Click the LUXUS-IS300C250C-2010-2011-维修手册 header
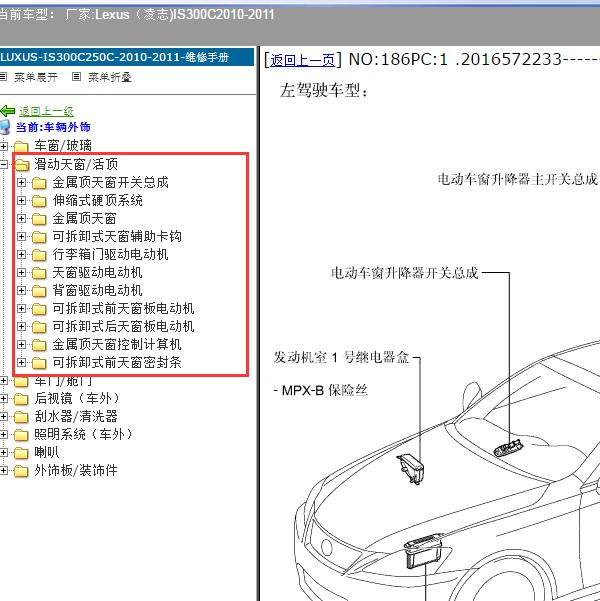The width and height of the screenshot is (600, 601). tap(127, 57)
